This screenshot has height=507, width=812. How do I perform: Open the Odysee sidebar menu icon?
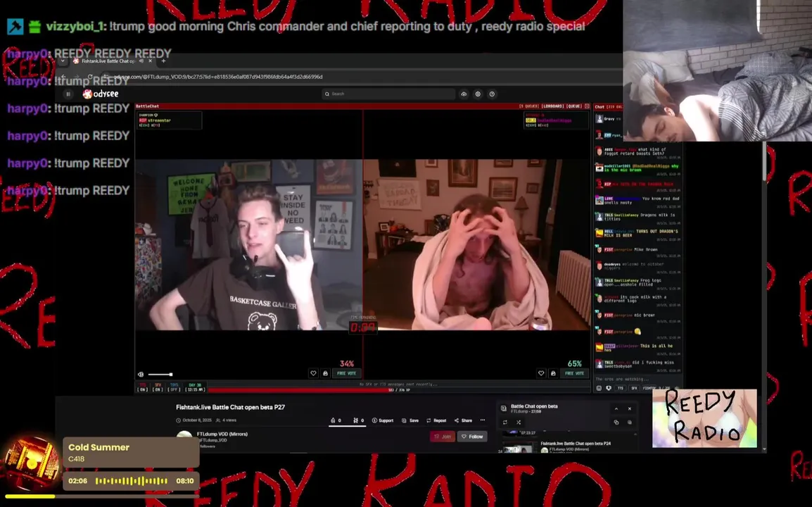68,94
